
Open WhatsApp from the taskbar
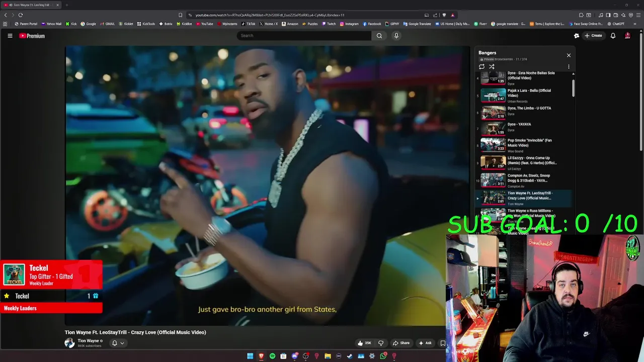(383, 356)
